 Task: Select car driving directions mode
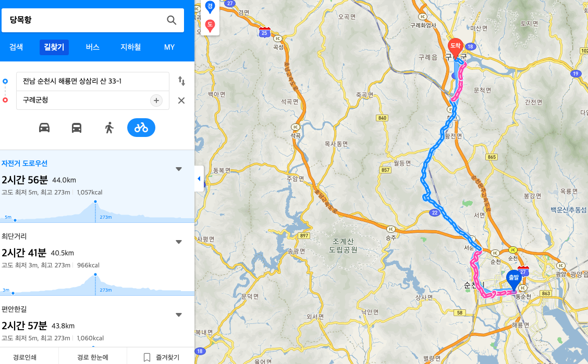[44, 128]
